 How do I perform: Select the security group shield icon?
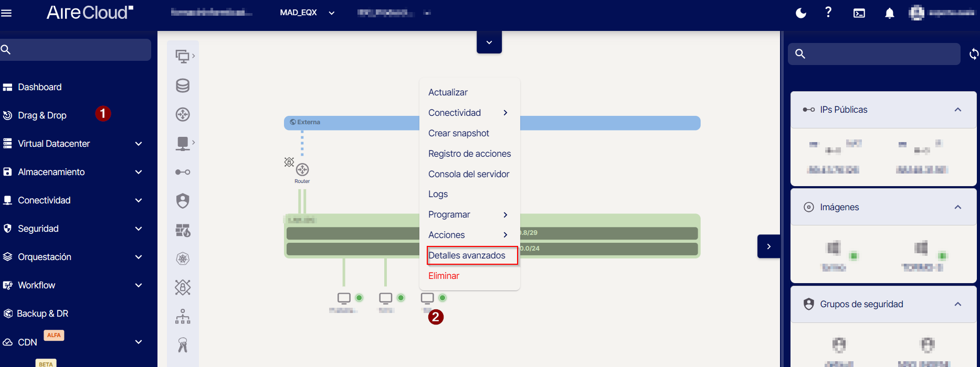pos(183,201)
